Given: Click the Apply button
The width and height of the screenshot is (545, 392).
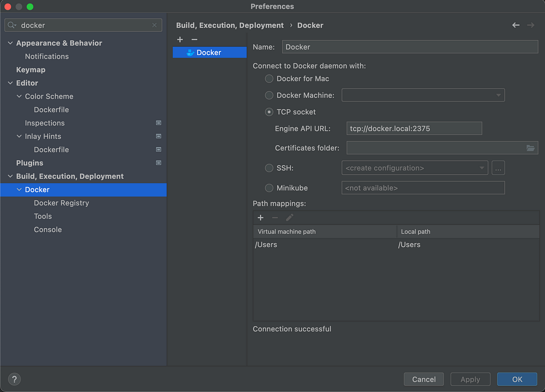Looking at the screenshot, I should pos(471,379).
